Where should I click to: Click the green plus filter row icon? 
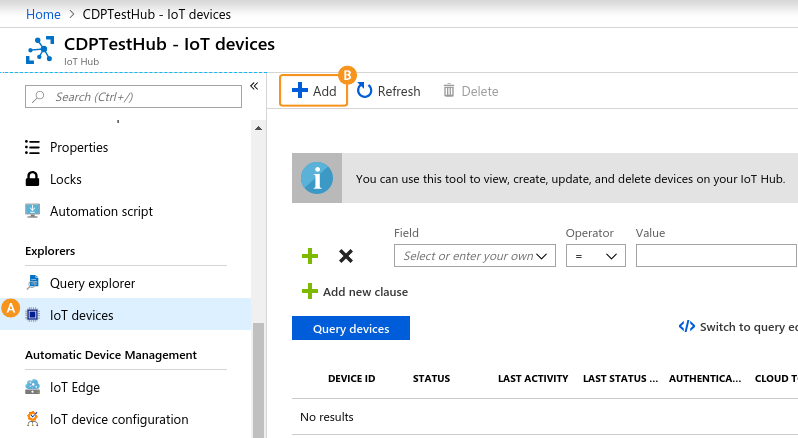tap(310, 256)
